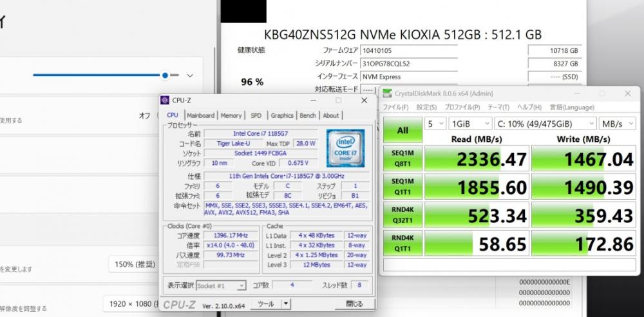
Task: Click the multiplier value x14.0 (4.0 - 48.0)
Action: click(231, 245)
